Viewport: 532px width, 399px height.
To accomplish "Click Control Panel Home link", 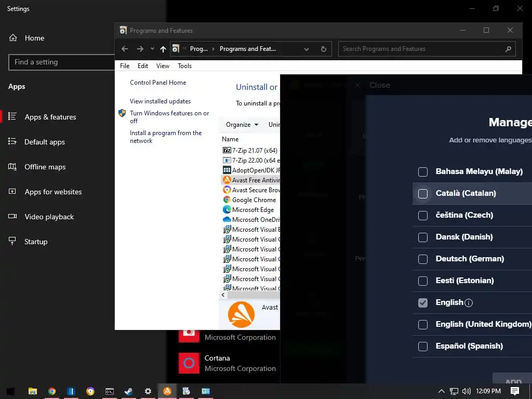I will click(x=158, y=83).
